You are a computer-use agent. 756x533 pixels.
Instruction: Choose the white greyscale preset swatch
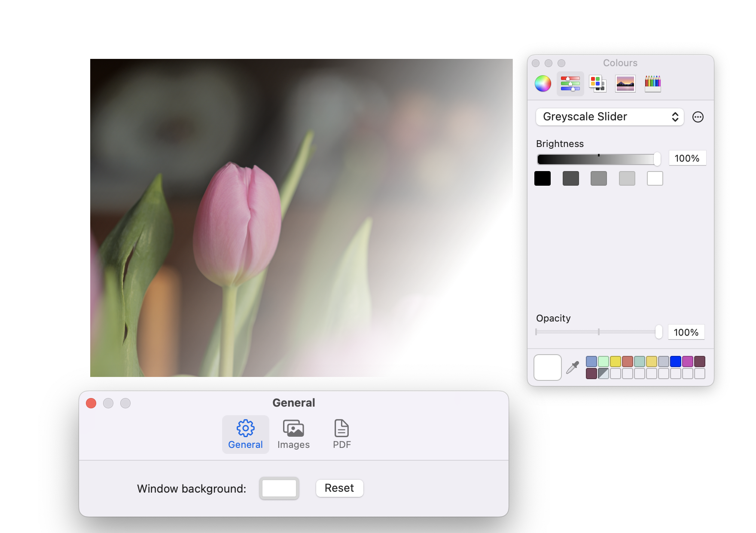coord(655,178)
